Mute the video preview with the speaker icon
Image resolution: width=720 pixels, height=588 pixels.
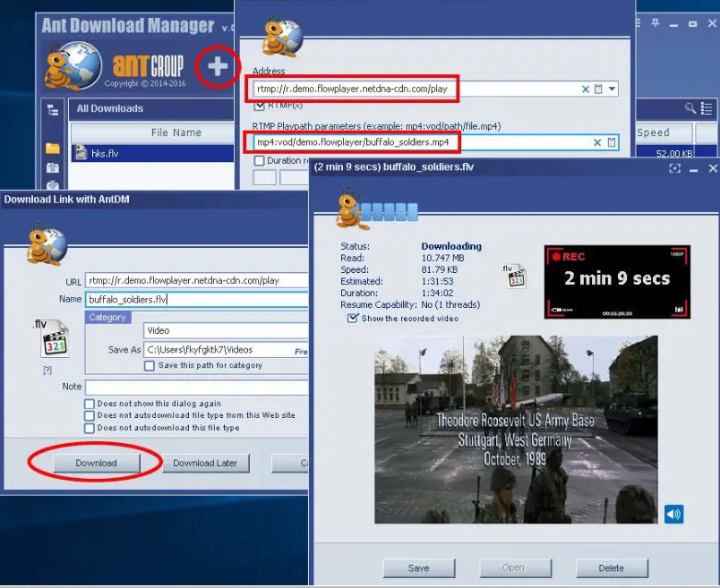pyautogui.click(x=673, y=514)
